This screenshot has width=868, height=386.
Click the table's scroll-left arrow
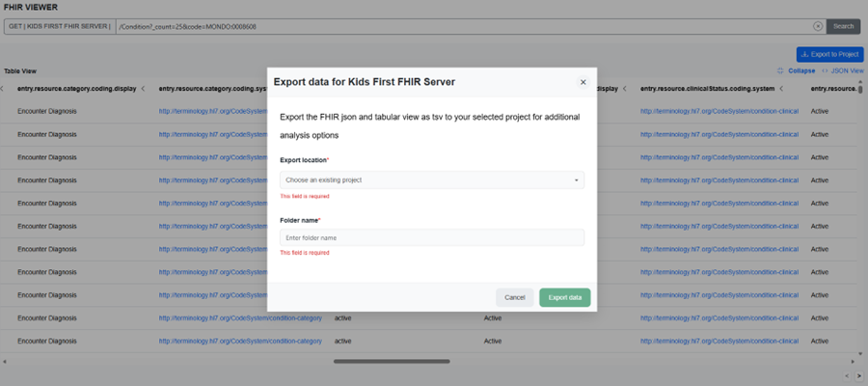(x=5, y=362)
